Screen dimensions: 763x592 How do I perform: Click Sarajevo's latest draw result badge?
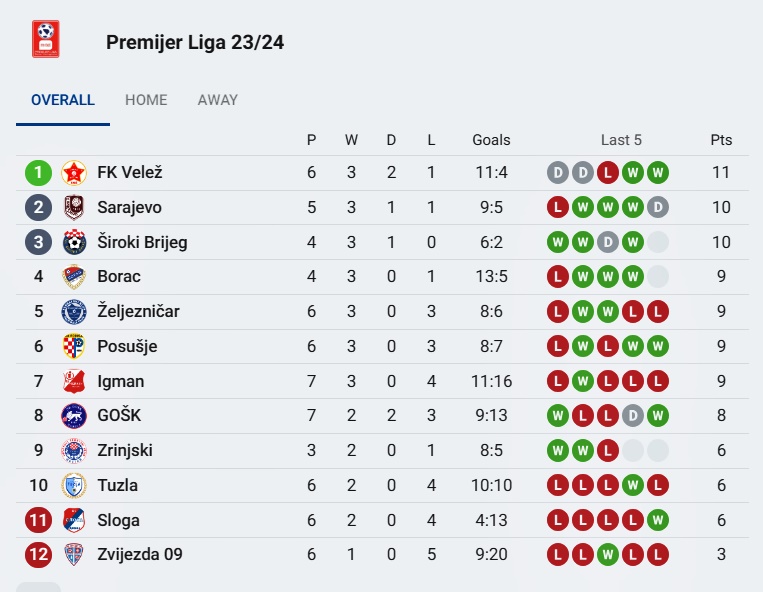657,208
